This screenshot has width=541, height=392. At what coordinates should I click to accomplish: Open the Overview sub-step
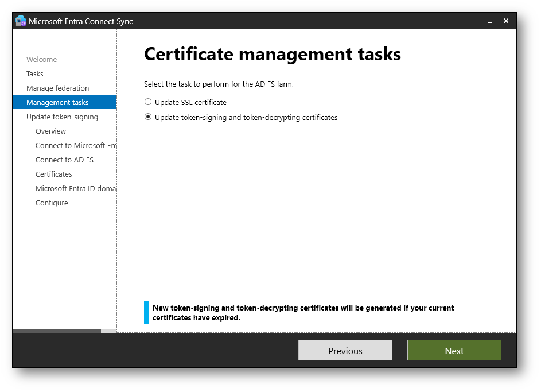[x=50, y=131]
